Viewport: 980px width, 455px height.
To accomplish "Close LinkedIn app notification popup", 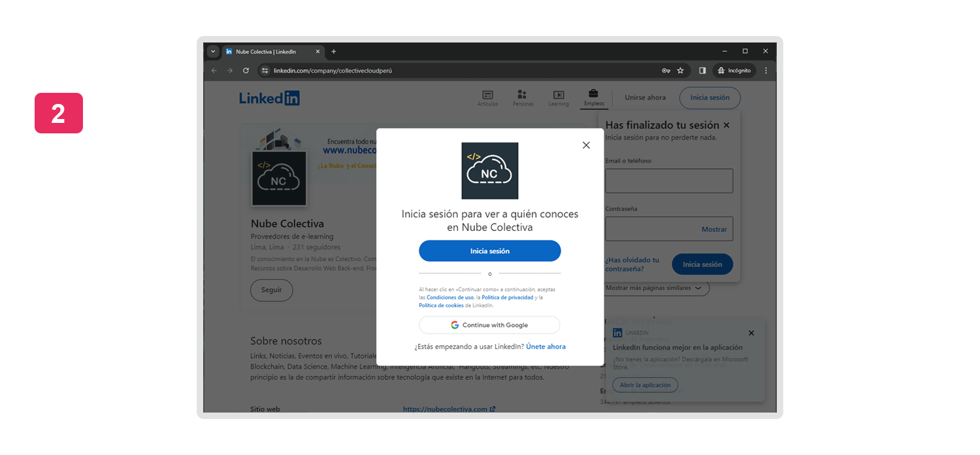I will (x=751, y=333).
